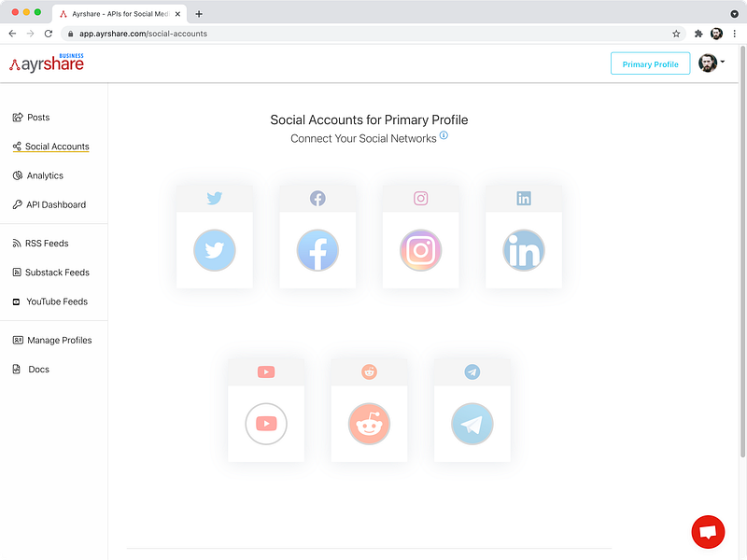Image resolution: width=747 pixels, height=560 pixels.
Task: Click small LinkedIn icon in card header
Action: (524, 198)
